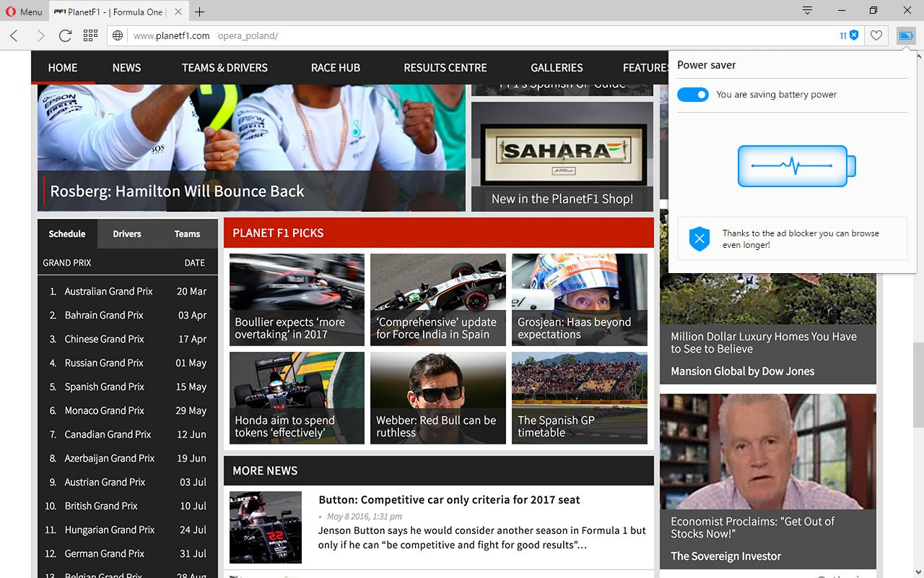Viewport: 924px width, 578px height.
Task: Open 'Economist Proclaims: Get Out of Stocks Now!' ad
Action: [x=752, y=527]
